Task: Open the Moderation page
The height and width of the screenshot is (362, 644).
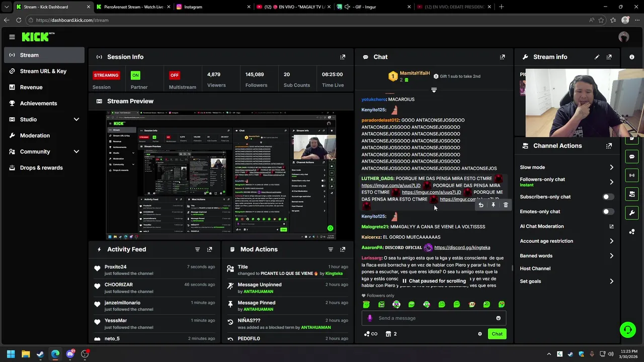Action: 44,136
